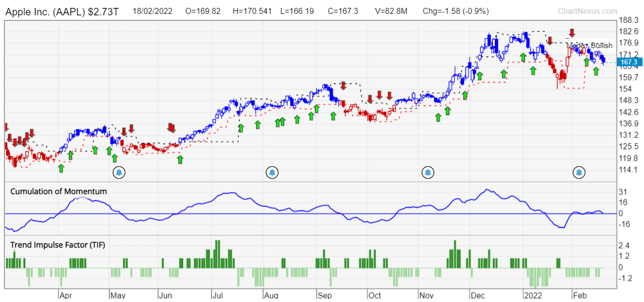The height and width of the screenshot is (302, 644).
Task: Click the 142.6 price axis label
Action: click(x=629, y=112)
